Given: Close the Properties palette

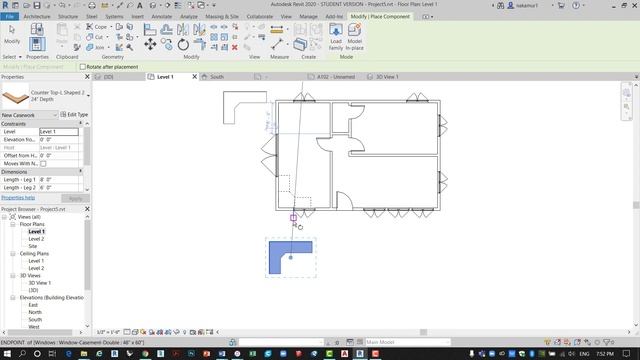Looking at the screenshot, I should (x=87, y=77).
